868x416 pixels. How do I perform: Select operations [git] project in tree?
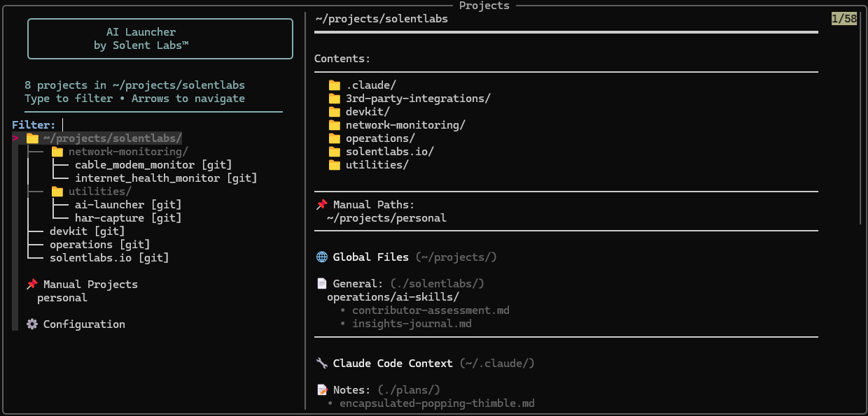coord(100,245)
